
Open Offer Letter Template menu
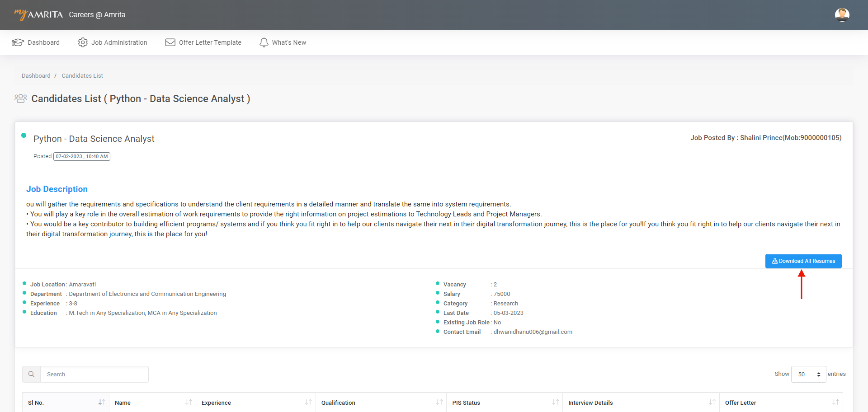click(210, 42)
